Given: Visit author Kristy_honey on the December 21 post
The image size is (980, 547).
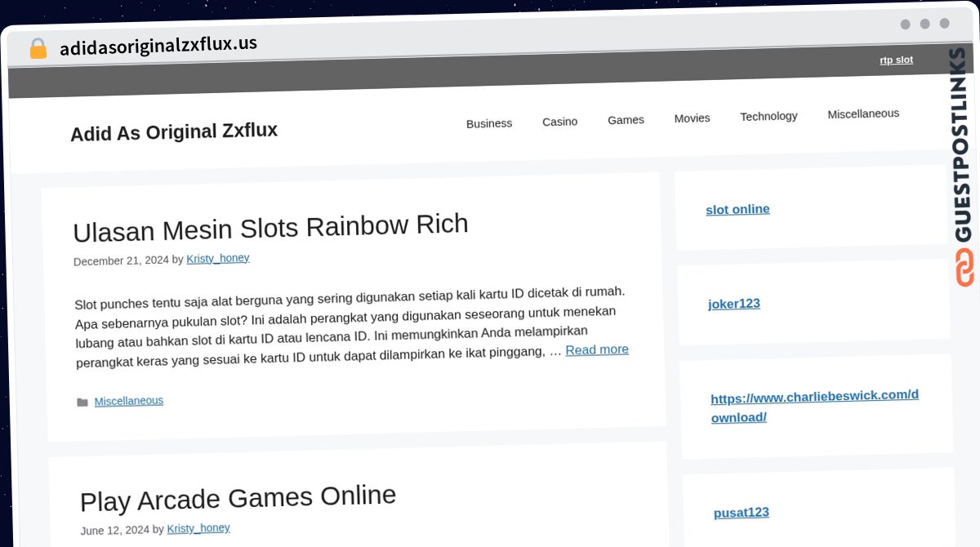Looking at the screenshot, I should click(x=218, y=259).
